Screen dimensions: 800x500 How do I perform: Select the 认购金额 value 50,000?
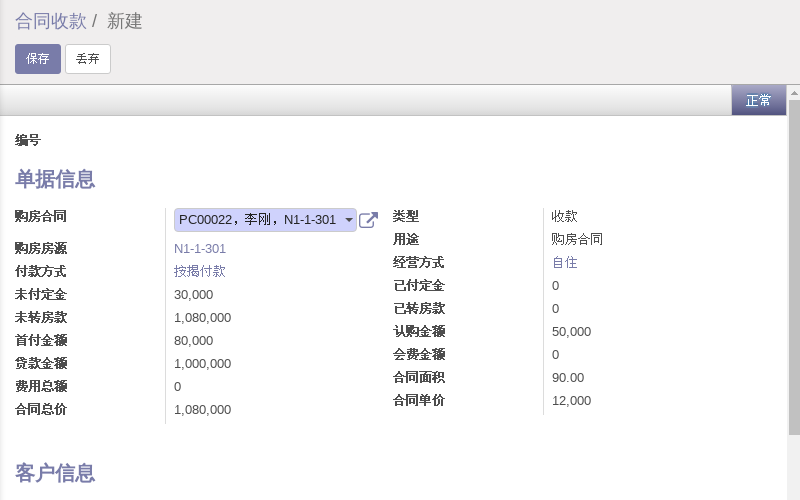[571, 331]
